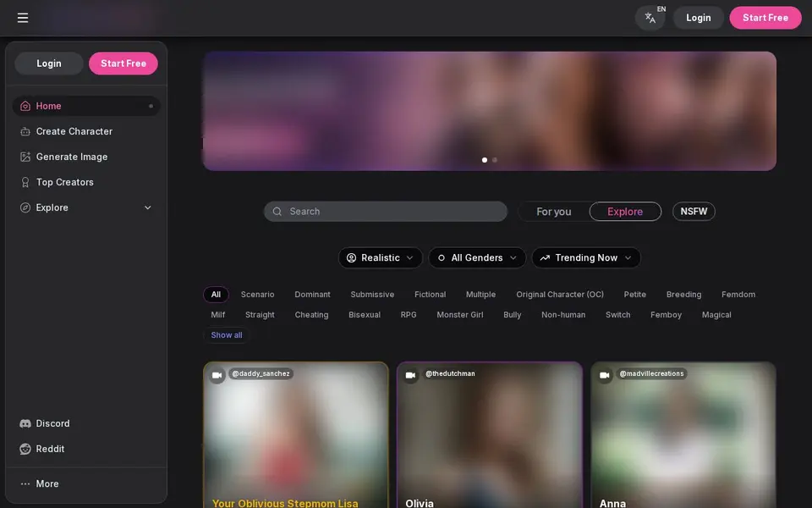Viewport: 812px width, 508px height.
Task: Click Login in the top bar
Action: click(x=698, y=18)
